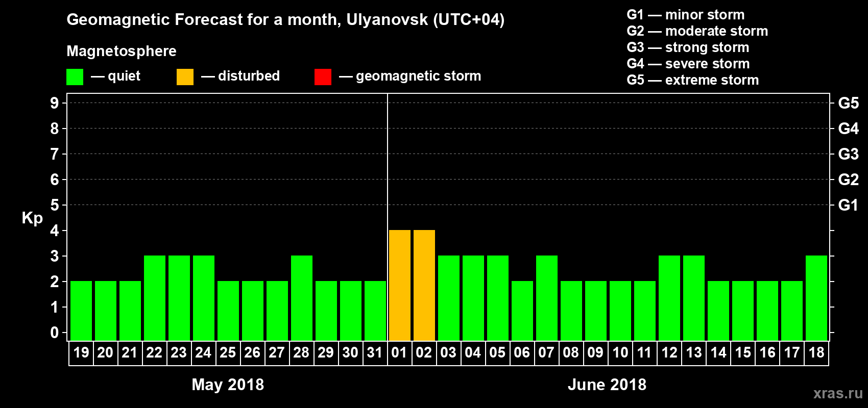Click the 'June 2018' month label
The height and width of the screenshot is (408, 868).
coord(607,385)
